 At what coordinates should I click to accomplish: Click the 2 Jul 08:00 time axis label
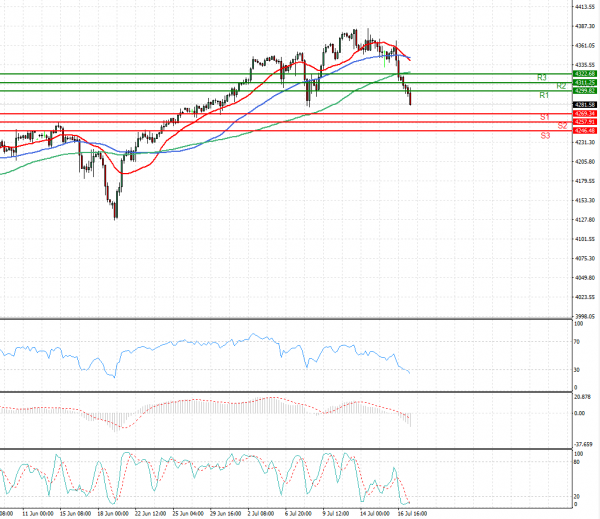(x=261, y=514)
